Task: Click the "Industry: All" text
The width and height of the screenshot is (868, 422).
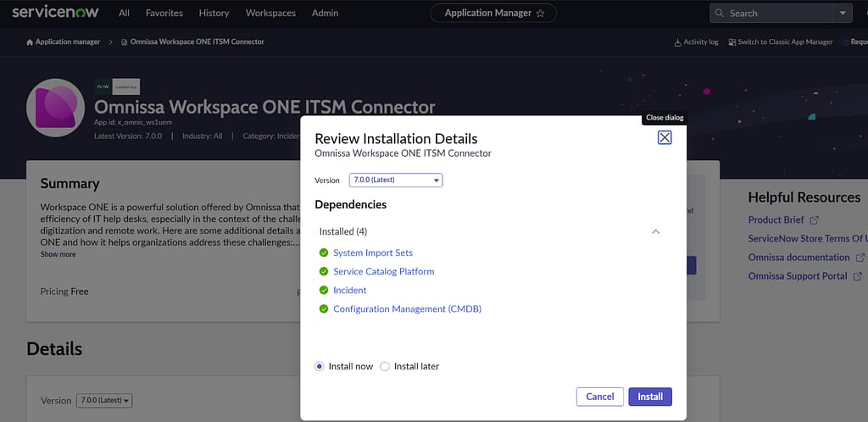Action: [202, 136]
